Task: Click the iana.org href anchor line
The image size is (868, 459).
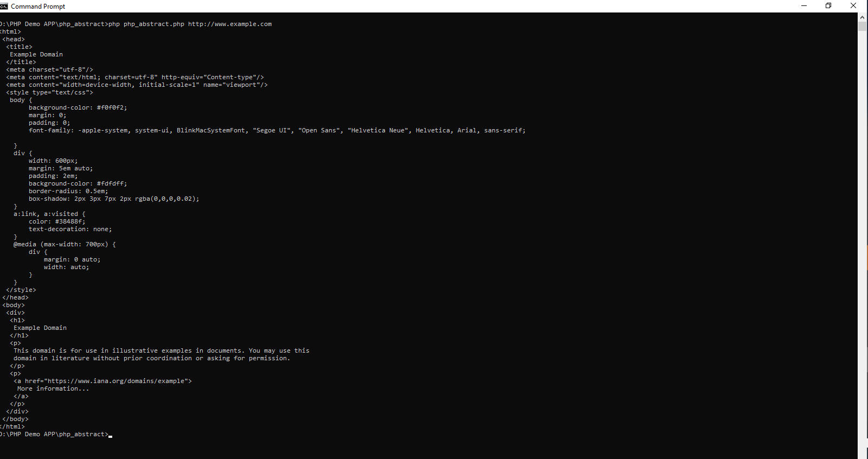Action: (102, 381)
